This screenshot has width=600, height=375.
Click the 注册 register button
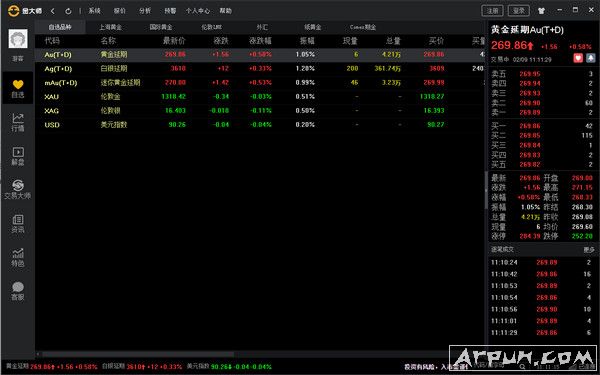pos(492,11)
